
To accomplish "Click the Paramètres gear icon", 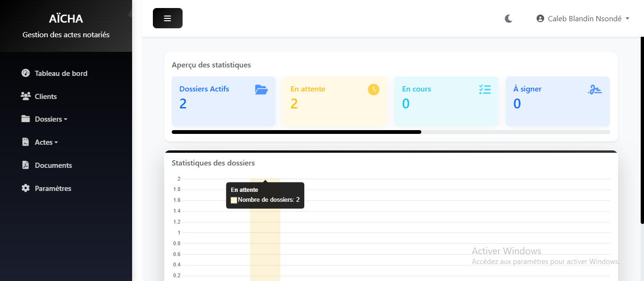I will (25, 188).
